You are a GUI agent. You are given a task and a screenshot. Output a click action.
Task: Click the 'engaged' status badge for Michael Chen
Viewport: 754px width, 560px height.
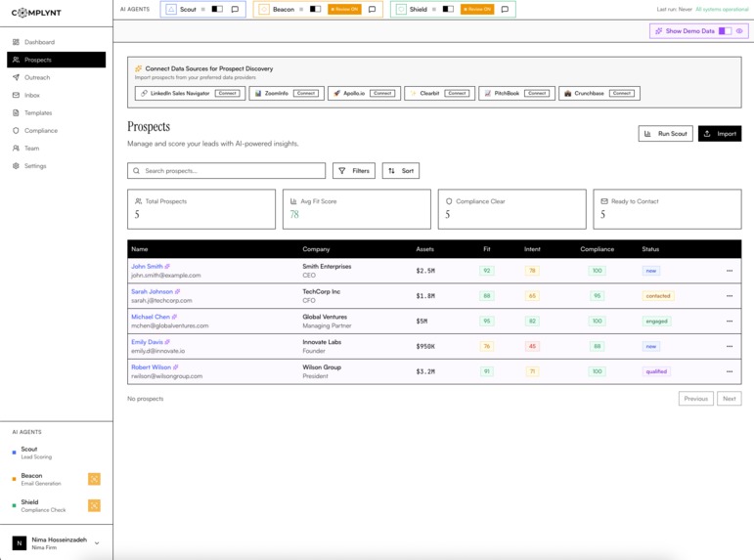pos(656,322)
